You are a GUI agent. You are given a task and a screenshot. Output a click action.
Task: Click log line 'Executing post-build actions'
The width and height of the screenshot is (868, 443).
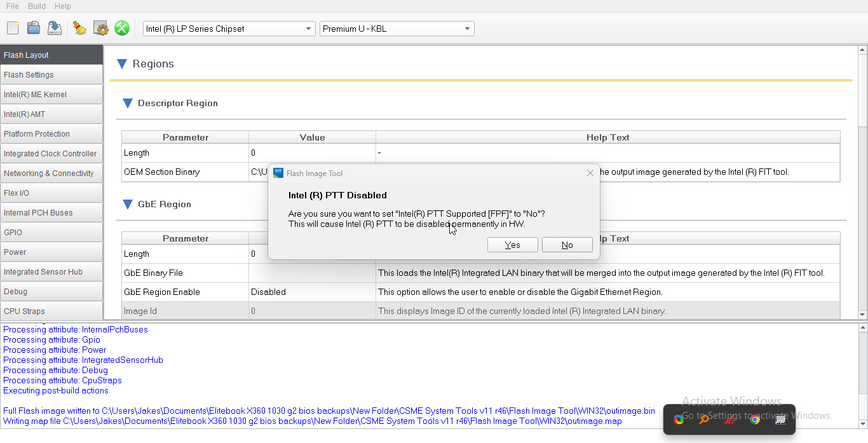(56, 390)
